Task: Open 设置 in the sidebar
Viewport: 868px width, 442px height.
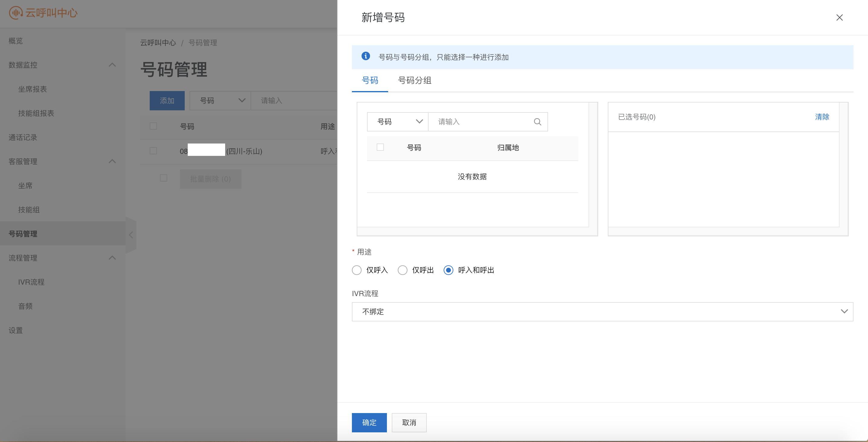Action: [x=15, y=330]
